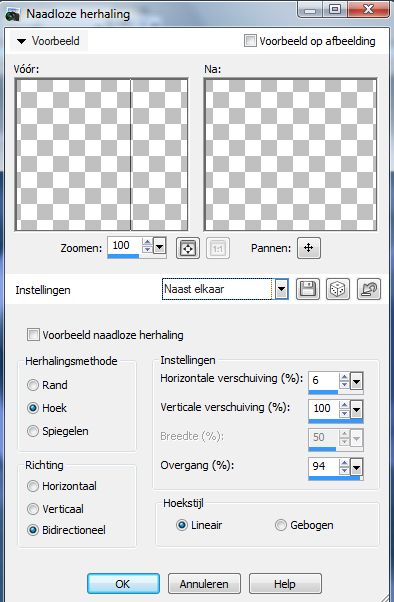Enable Voorbeeld op afbeelding checkbox

point(250,41)
